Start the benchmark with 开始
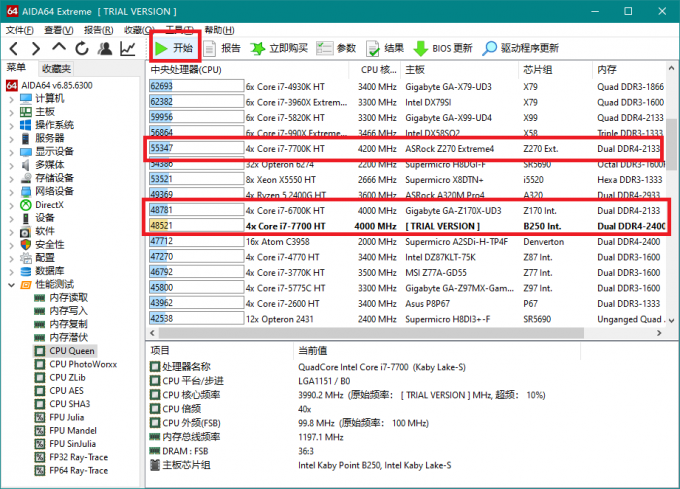Image resolution: width=680 pixels, height=489 pixels. (x=174, y=48)
